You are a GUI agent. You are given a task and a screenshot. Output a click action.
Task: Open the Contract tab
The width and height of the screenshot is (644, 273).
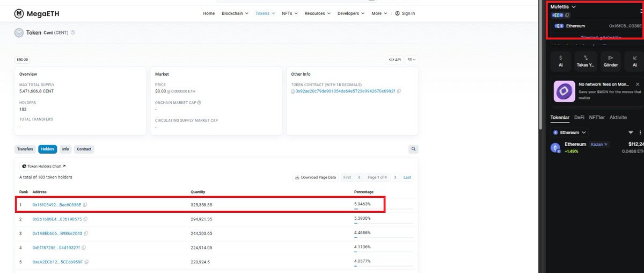[x=84, y=149]
